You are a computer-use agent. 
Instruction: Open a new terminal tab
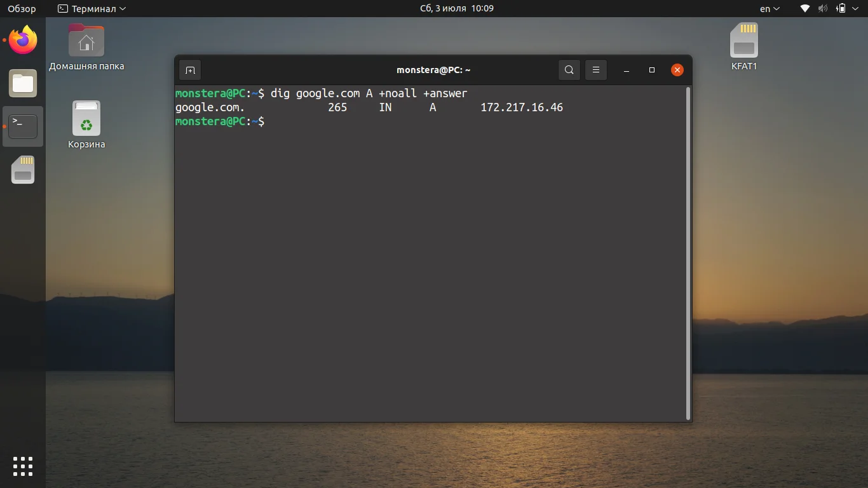pyautogui.click(x=189, y=70)
